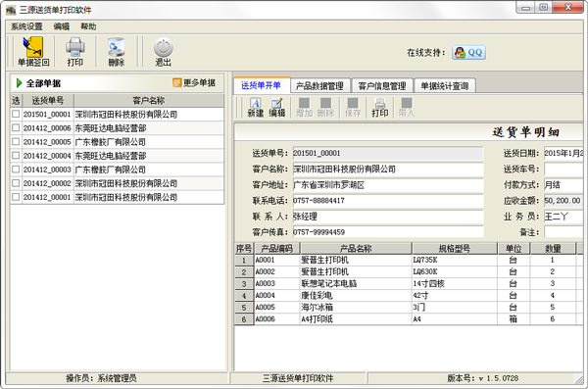Check the box for order 201501_00001
This screenshot has width=588, height=389.
[x=16, y=114]
